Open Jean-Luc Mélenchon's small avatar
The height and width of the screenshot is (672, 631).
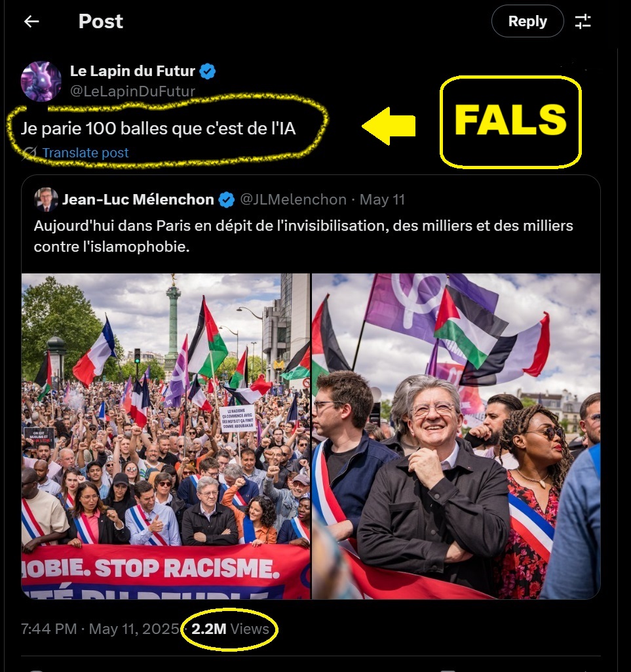tap(46, 200)
